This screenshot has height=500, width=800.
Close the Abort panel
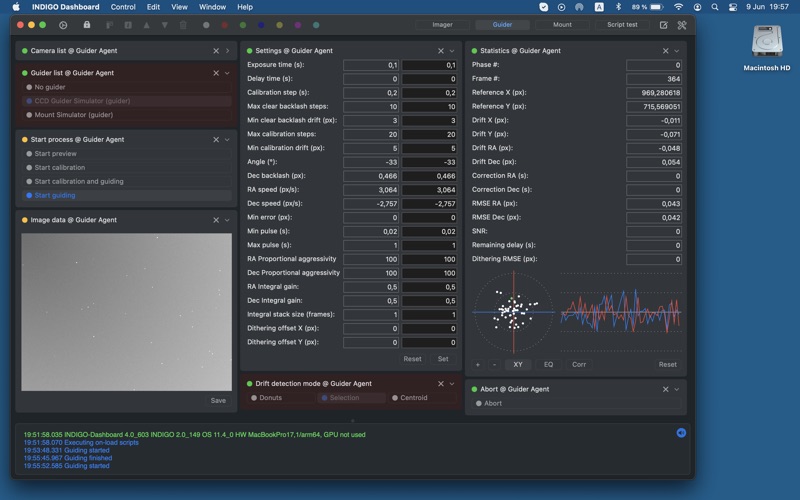665,389
